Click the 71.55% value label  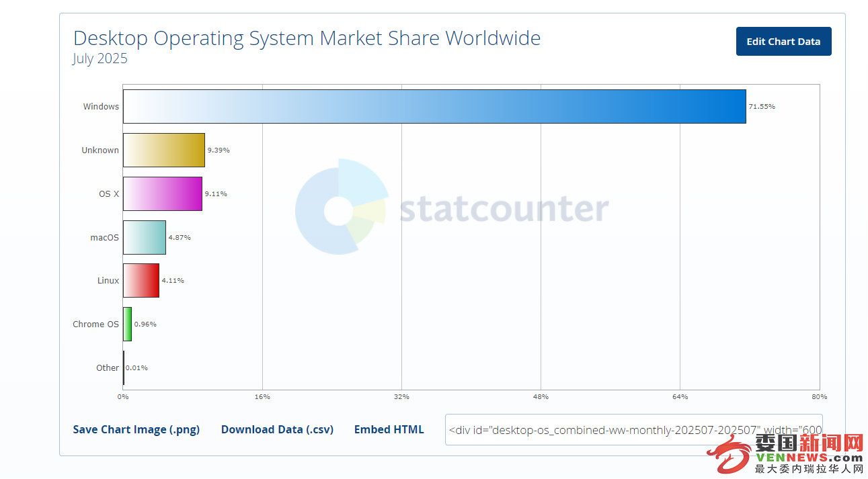[762, 106]
